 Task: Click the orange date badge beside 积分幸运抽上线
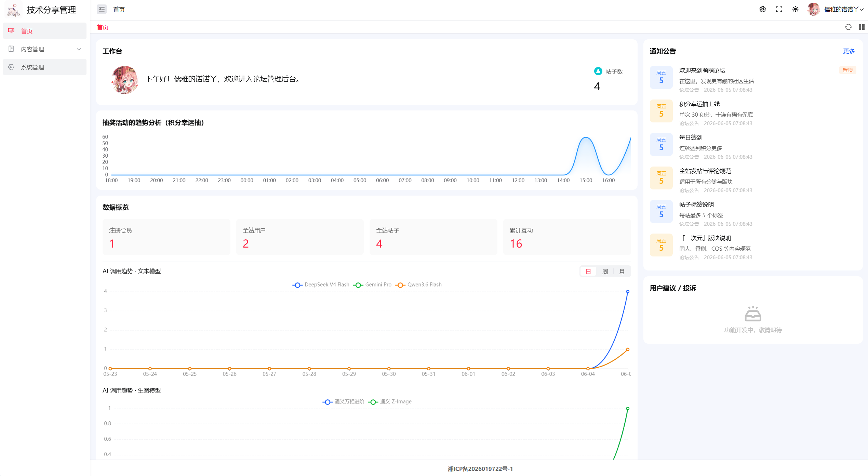(661, 111)
